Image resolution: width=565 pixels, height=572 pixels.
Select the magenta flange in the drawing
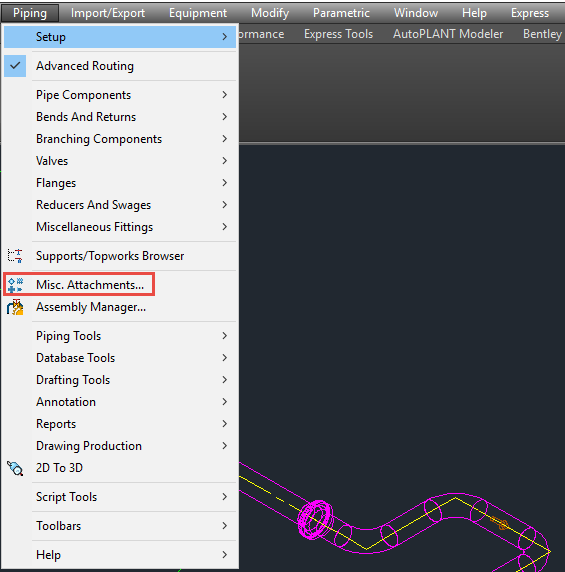(315, 519)
